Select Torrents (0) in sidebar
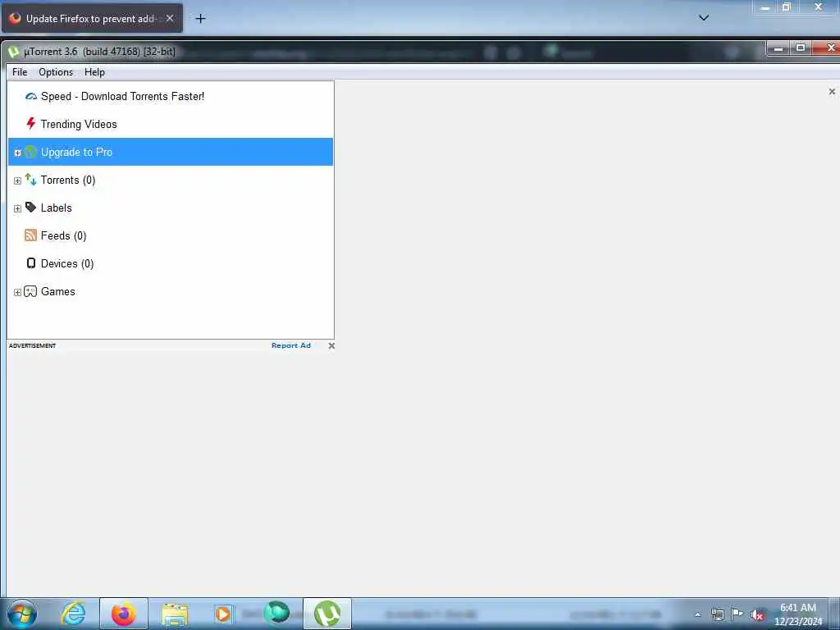Viewport: 840px width, 630px height. [68, 180]
